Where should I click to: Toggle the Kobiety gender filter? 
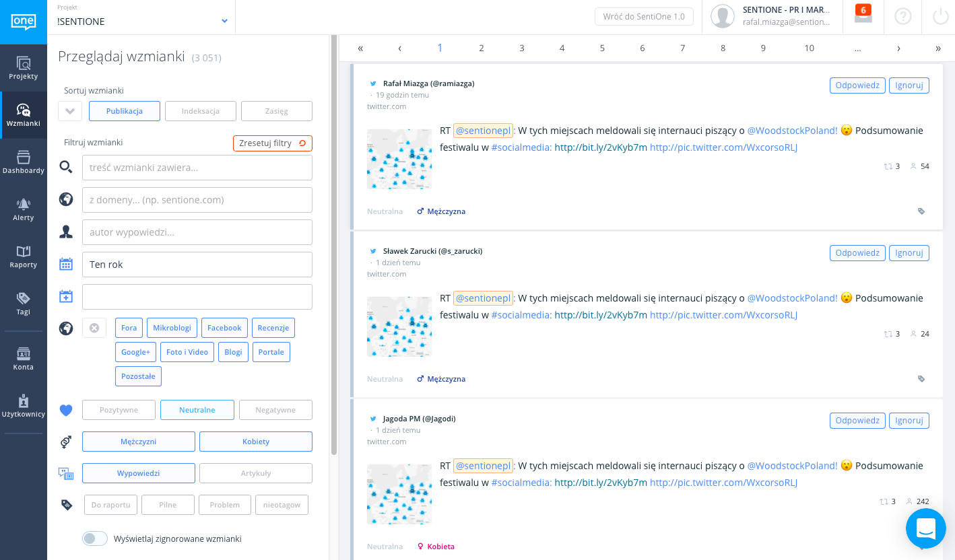tap(255, 442)
